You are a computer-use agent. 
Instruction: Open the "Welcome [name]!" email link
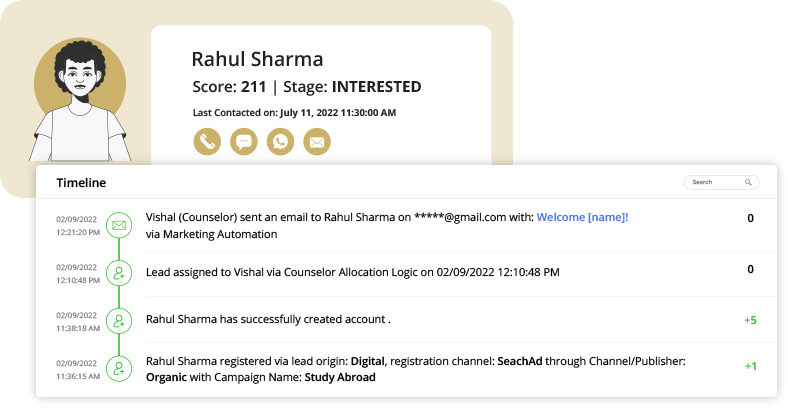582,217
